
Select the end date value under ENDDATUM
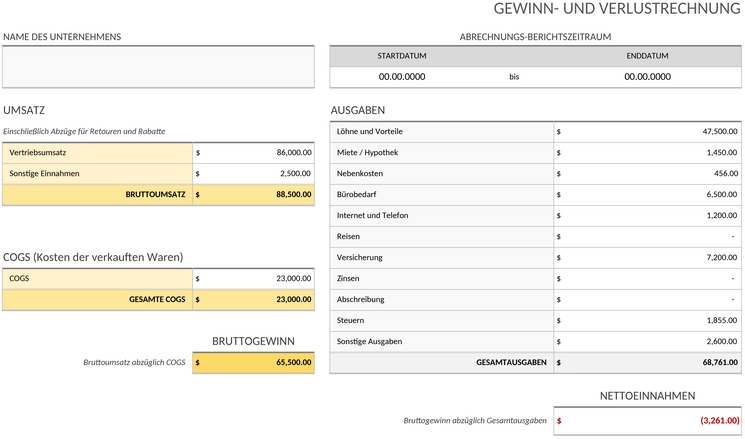647,76
